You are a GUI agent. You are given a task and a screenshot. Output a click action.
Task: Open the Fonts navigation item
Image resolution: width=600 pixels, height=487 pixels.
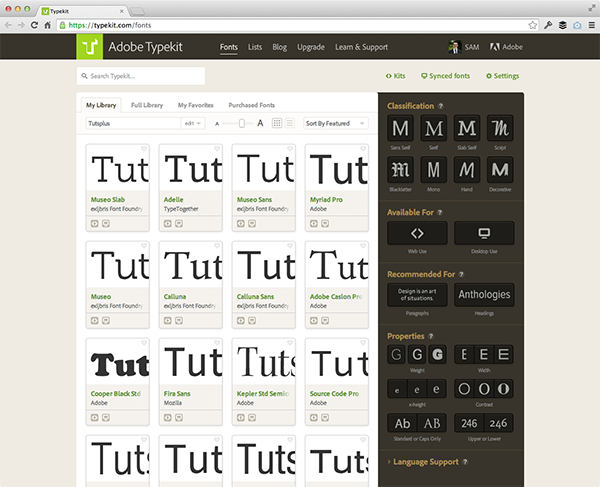tap(228, 47)
